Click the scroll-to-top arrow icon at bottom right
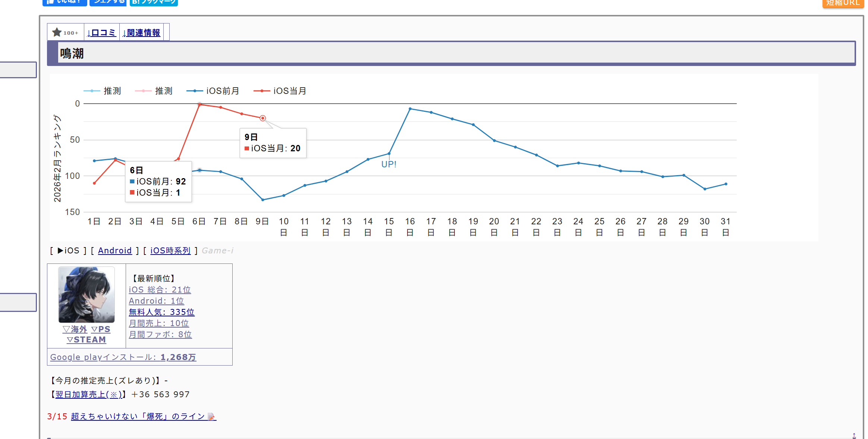Screen dimensions: 868x439 (x=854, y=436)
